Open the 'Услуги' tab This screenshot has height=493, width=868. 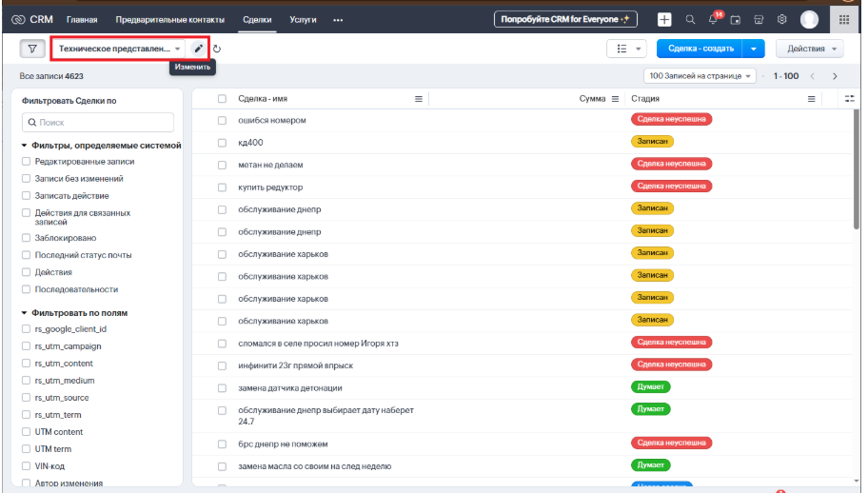tap(303, 19)
